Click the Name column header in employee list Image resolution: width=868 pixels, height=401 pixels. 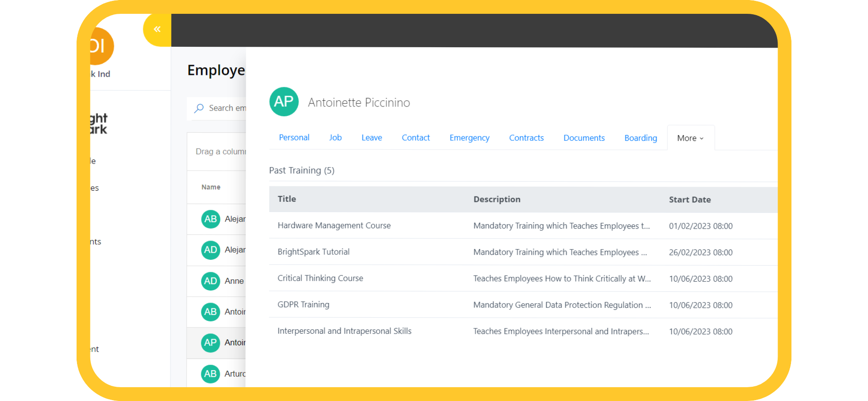point(211,187)
